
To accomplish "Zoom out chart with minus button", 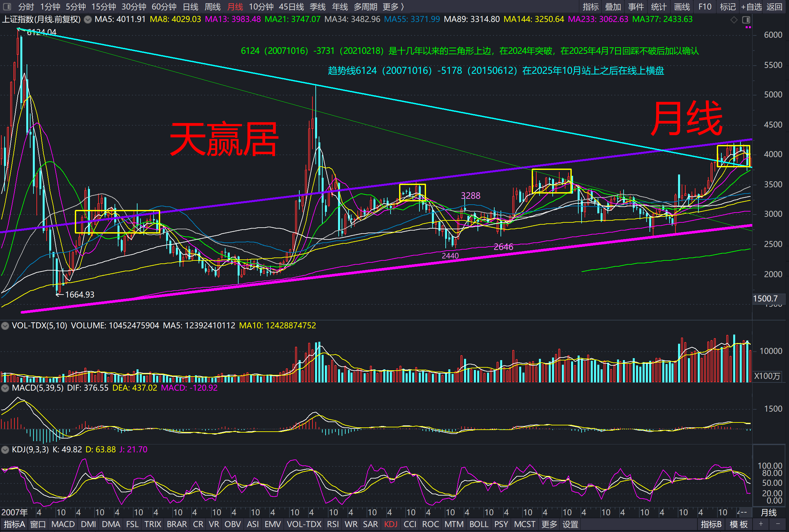I will (x=778, y=524).
